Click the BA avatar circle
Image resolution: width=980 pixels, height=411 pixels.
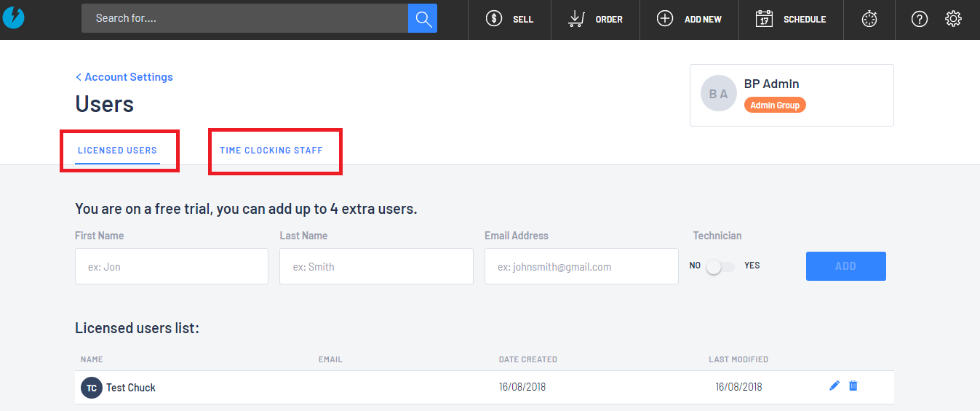pyautogui.click(x=719, y=94)
